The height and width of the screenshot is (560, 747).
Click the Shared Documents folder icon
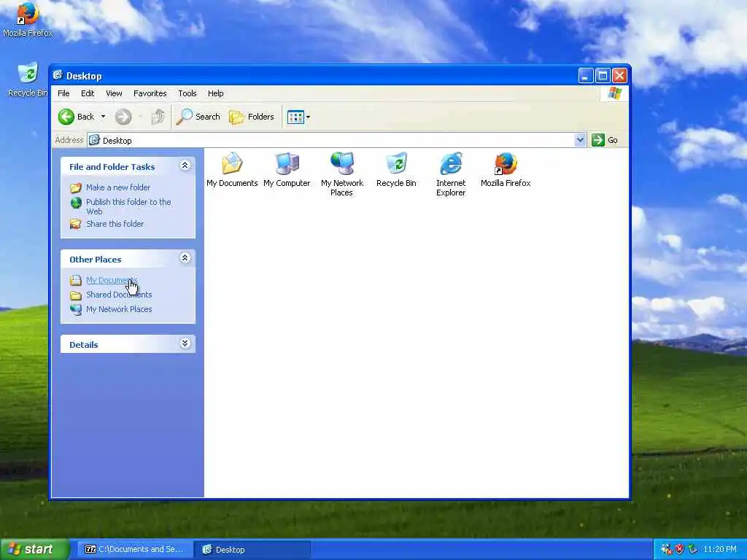point(76,295)
